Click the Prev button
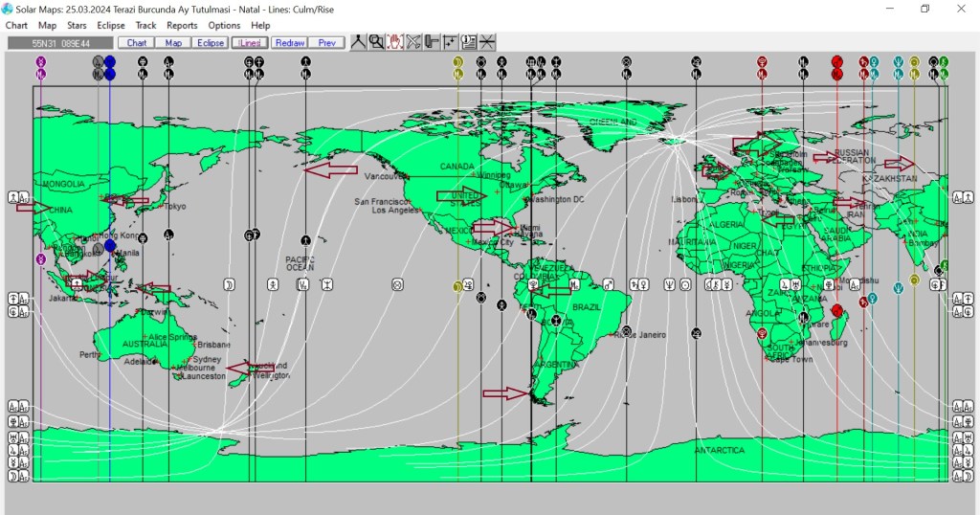Viewport: 980px width, 515px height. click(326, 43)
